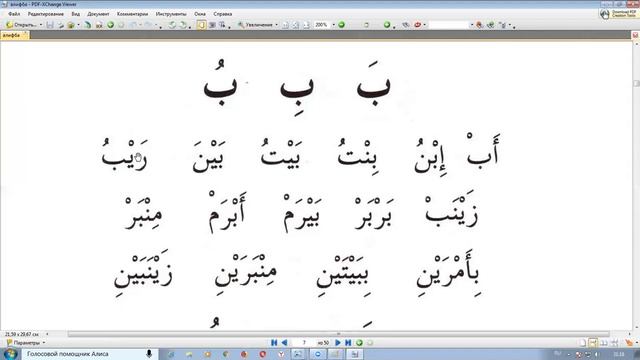Open the Документ menu
The width and height of the screenshot is (640, 360).
(98, 14)
